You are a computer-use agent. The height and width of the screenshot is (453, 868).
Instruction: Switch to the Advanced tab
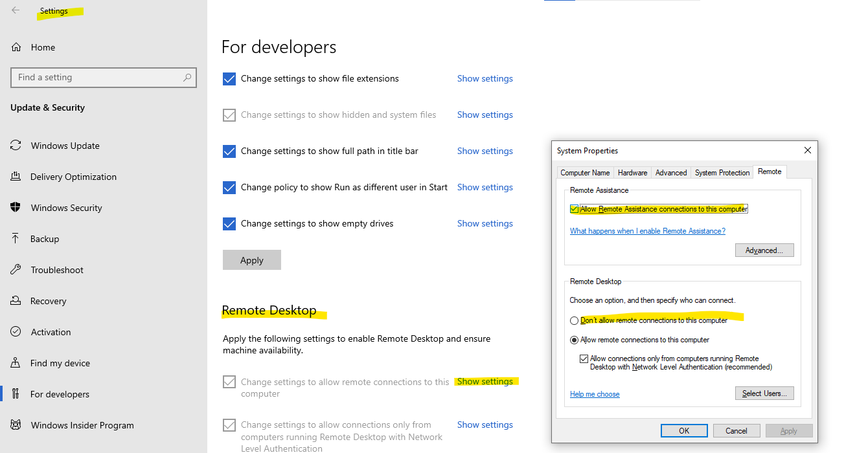point(671,173)
